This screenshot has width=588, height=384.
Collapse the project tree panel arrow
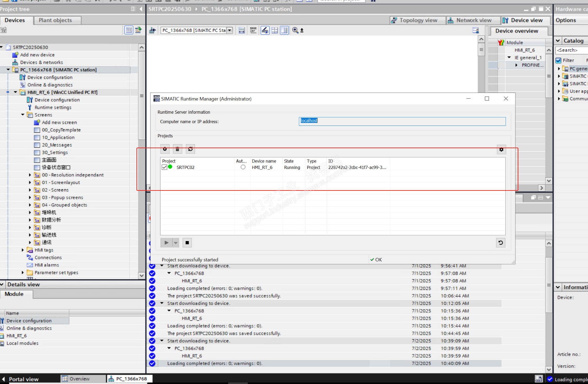pos(141,9)
